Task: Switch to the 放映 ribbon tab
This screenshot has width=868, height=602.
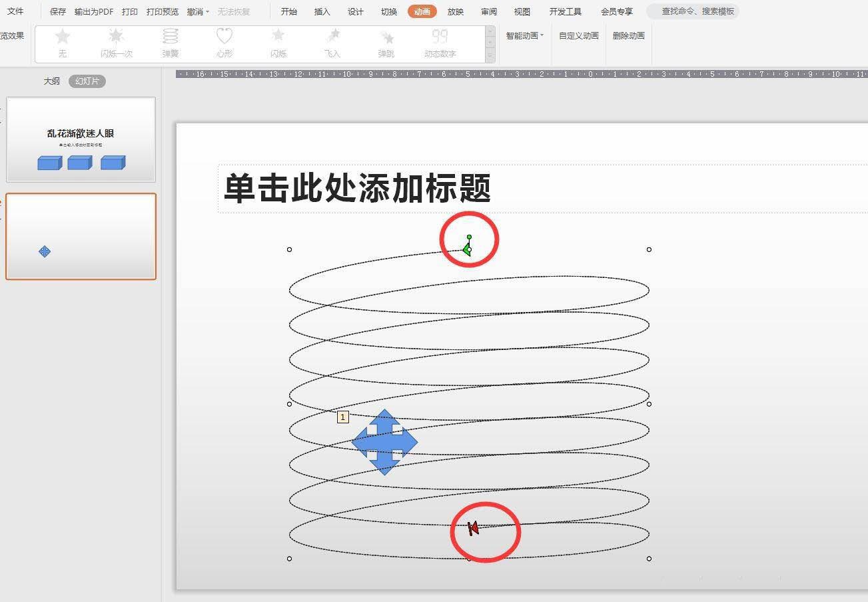Action: point(456,11)
